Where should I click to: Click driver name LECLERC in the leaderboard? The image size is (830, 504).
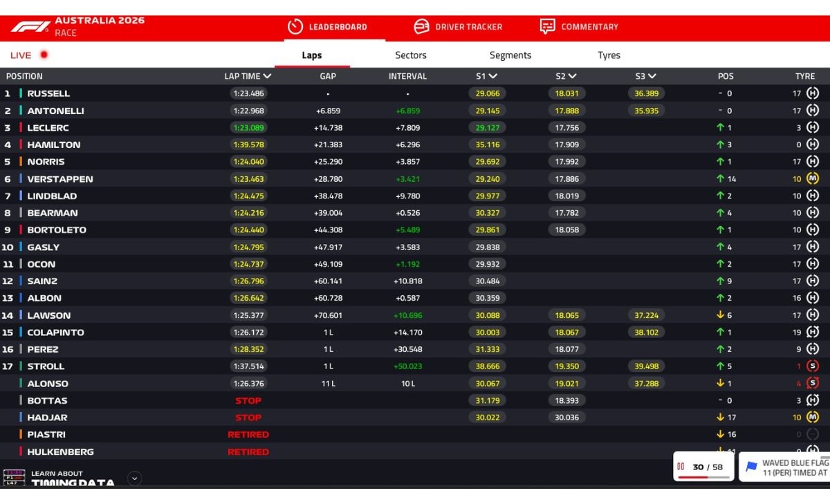click(48, 128)
